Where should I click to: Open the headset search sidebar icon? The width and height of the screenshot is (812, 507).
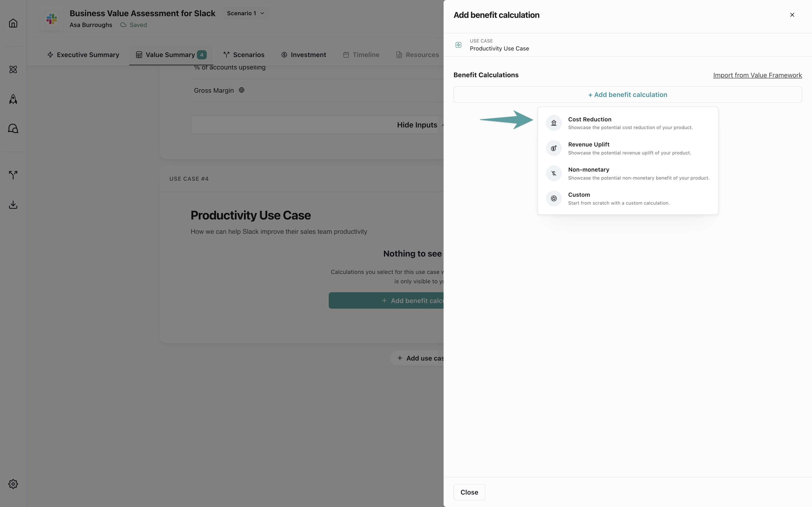13,129
